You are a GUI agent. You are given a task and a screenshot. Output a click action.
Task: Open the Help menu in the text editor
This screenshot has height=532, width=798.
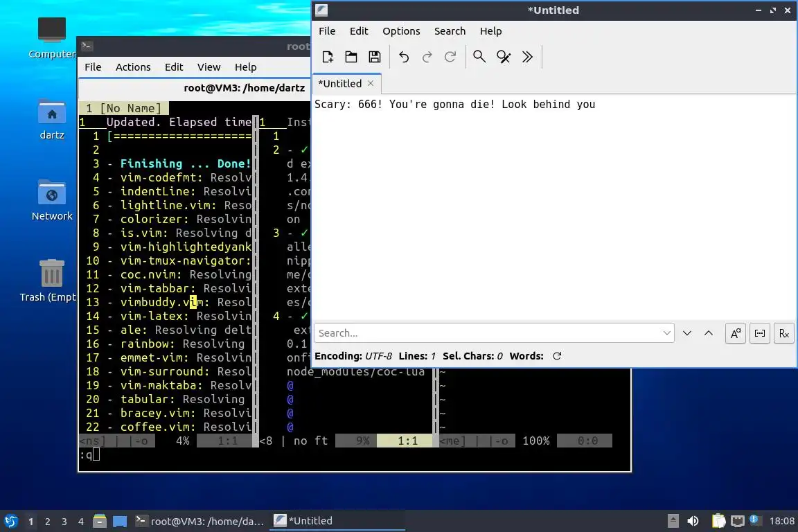[x=490, y=31]
